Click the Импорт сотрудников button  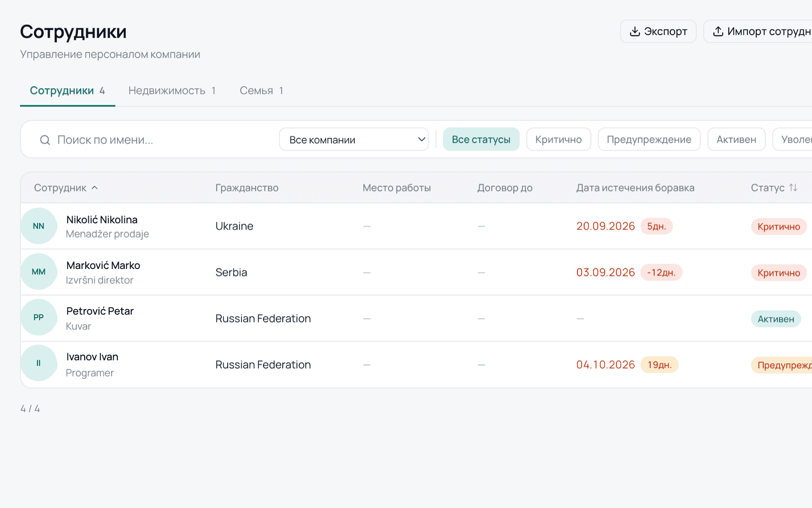[758, 31]
